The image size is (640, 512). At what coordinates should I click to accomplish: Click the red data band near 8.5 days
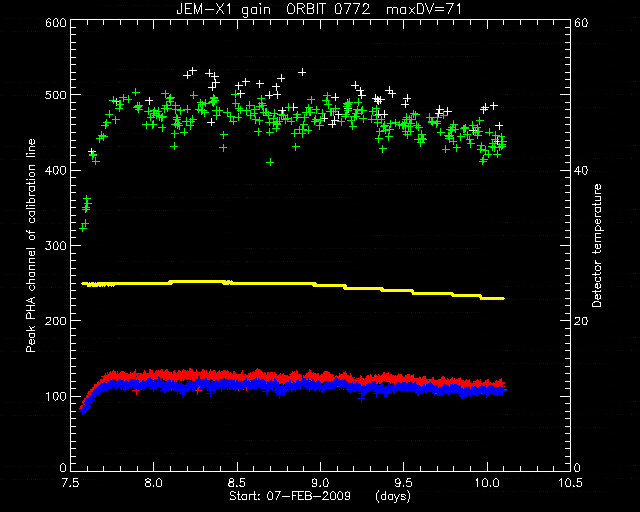point(237,375)
